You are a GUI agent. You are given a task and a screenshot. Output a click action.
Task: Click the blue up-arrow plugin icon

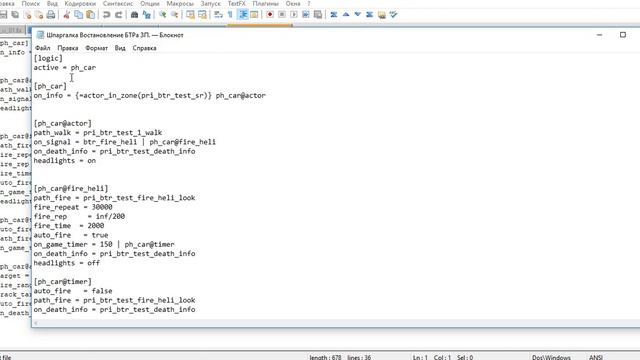click(346, 15)
